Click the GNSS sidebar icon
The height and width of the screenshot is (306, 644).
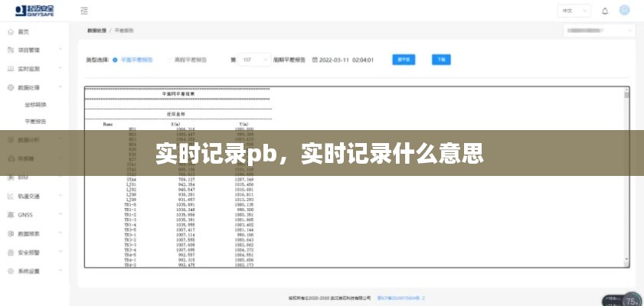pos(10,215)
